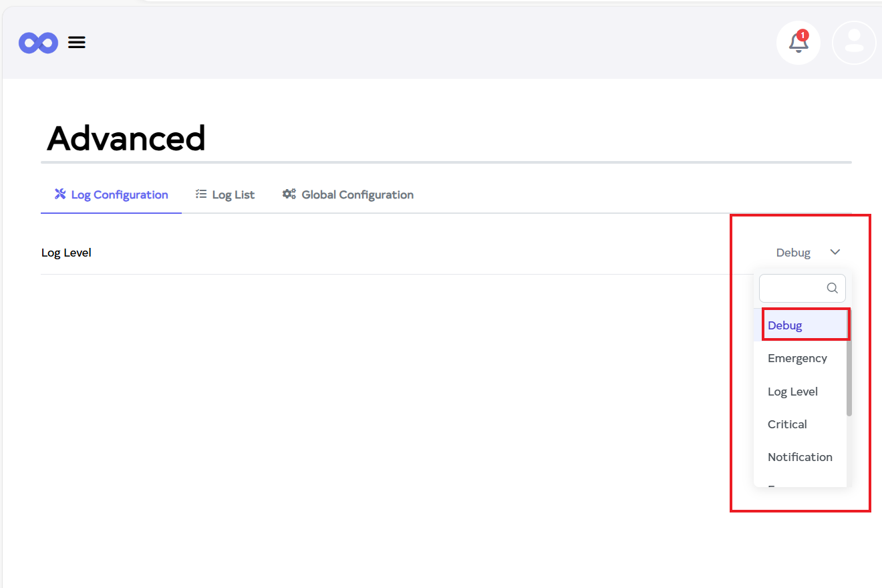Click the checklist icon beside Log List
This screenshot has width=882, height=588.
(201, 194)
